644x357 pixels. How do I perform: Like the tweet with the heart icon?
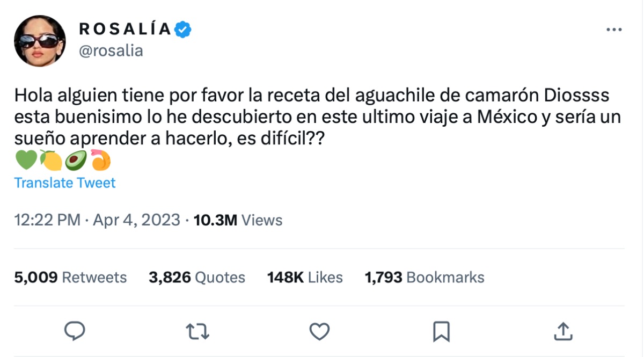pos(320,331)
